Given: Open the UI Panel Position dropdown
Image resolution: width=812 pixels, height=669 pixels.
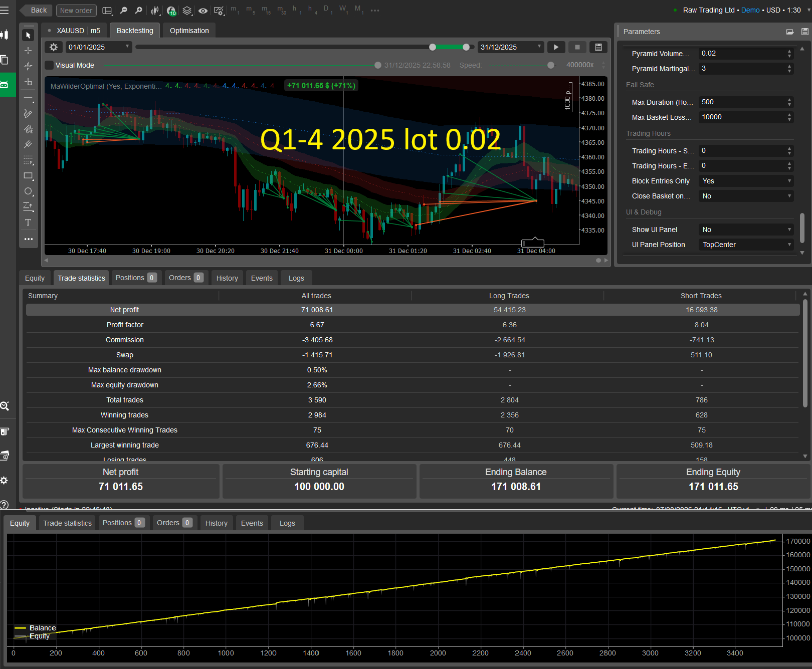Looking at the screenshot, I should click(746, 245).
